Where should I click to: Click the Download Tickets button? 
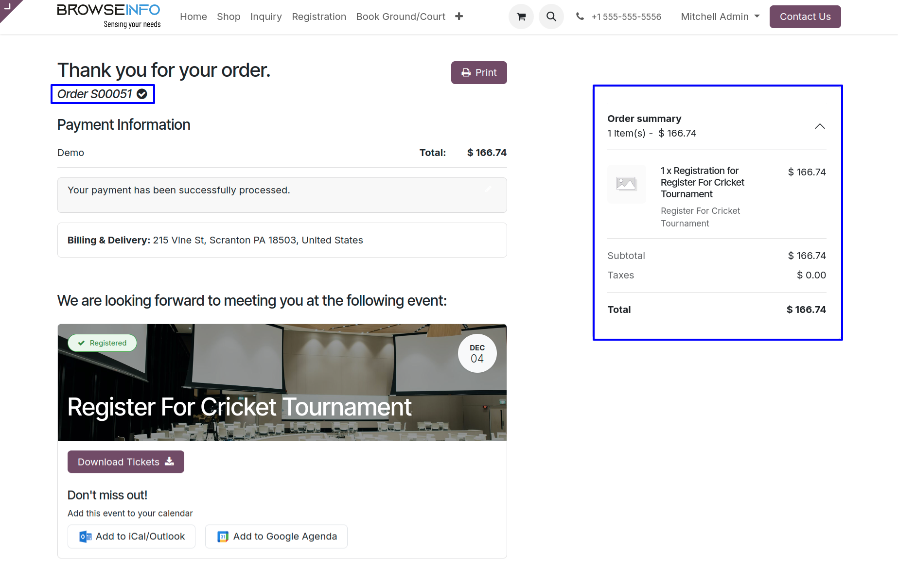[x=126, y=462]
